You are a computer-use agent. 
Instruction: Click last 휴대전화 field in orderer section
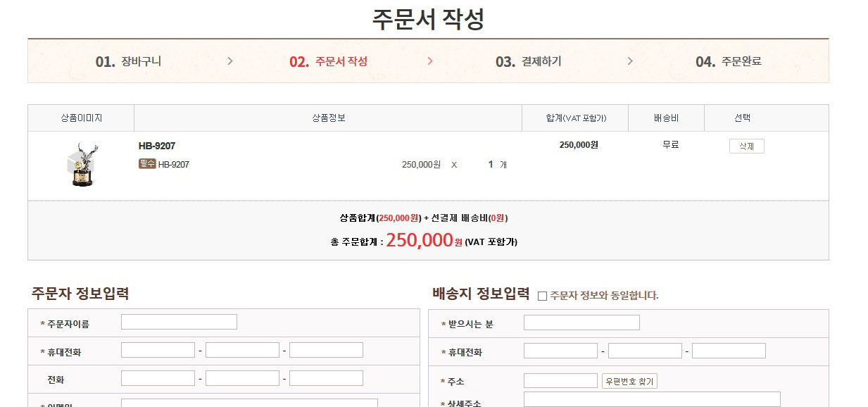tap(326, 351)
